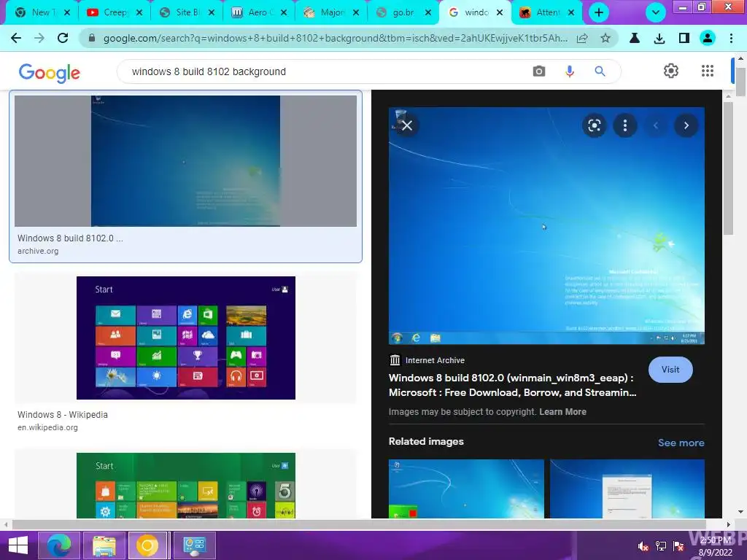Open preview panel more options menu
Viewport: 747px width, 560px height.
[625, 125]
